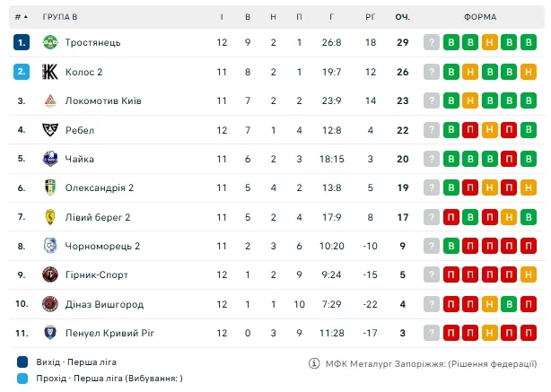Screen dimensions: 551x392
Task: Open the Локомотив Київ team logo
Action: 50,100
